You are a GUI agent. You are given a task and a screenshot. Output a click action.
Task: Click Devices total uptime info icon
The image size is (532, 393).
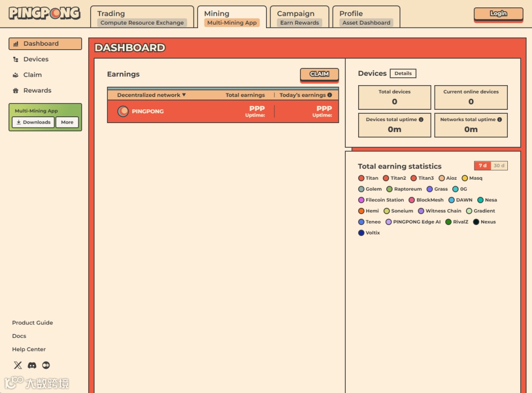point(421,119)
